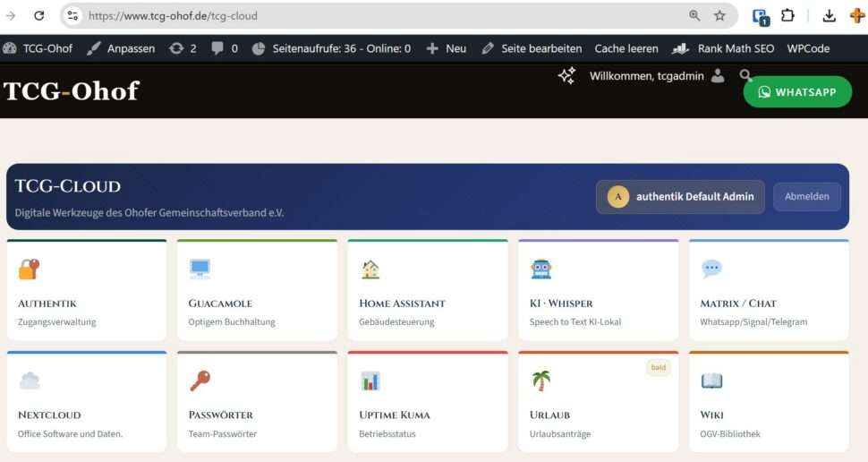Click the Authentik lock and key icon
Image resolution: width=868 pixels, height=462 pixels.
coord(29,269)
